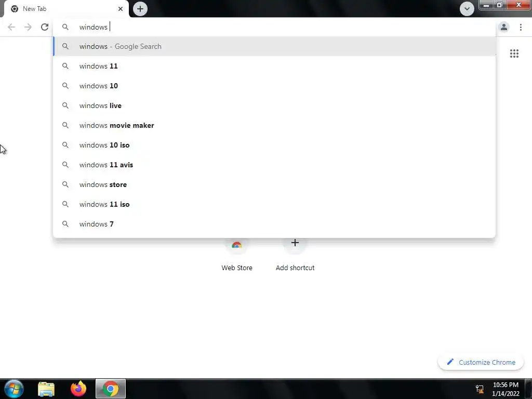Open a new tab with the plus button
The height and width of the screenshot is (399, 532).
(140, 9)
